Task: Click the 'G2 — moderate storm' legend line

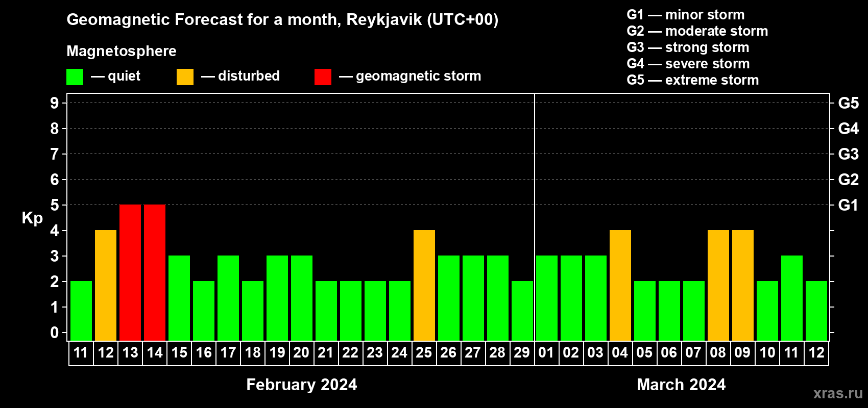Action: click(697, 31)
